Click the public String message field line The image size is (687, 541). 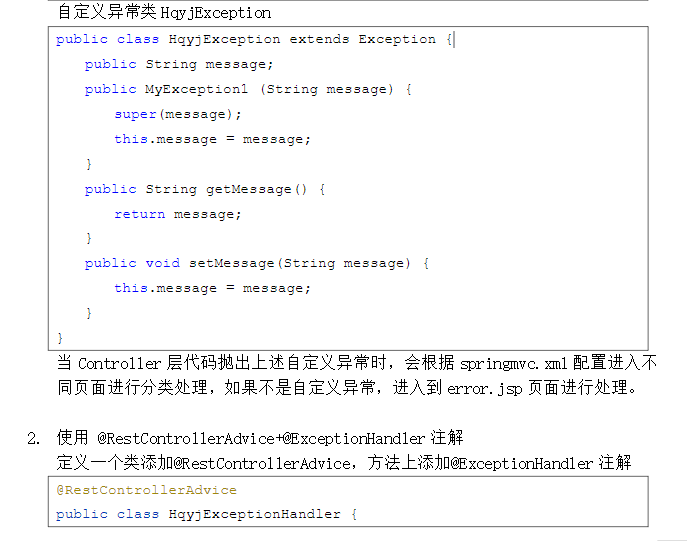click(x=179, y=64)
